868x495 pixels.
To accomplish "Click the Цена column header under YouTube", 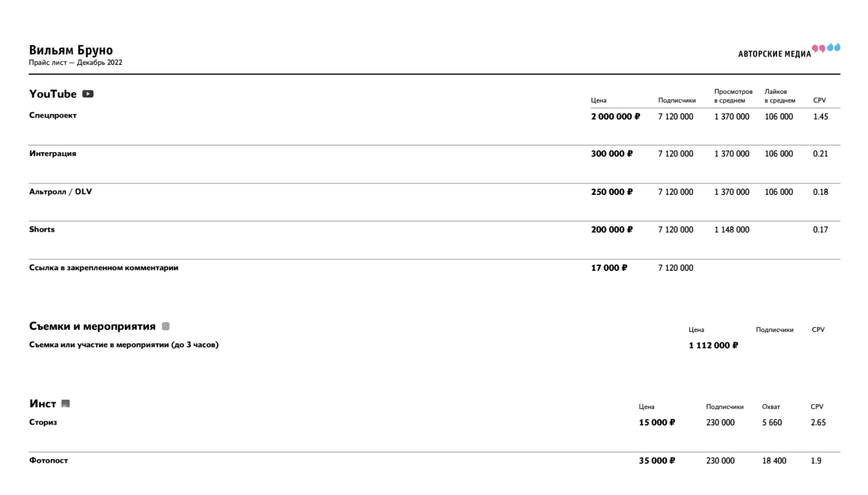I will (598, 101).
